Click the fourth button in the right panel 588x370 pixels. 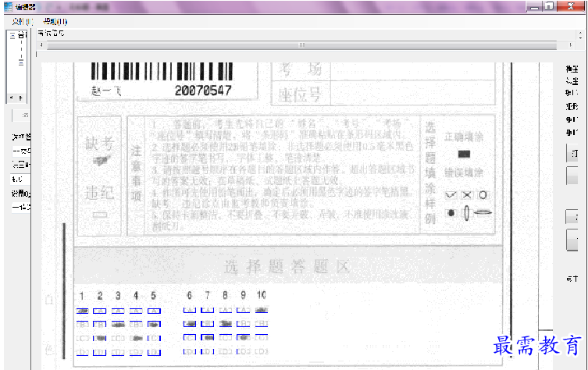click(x=572, y=240)
